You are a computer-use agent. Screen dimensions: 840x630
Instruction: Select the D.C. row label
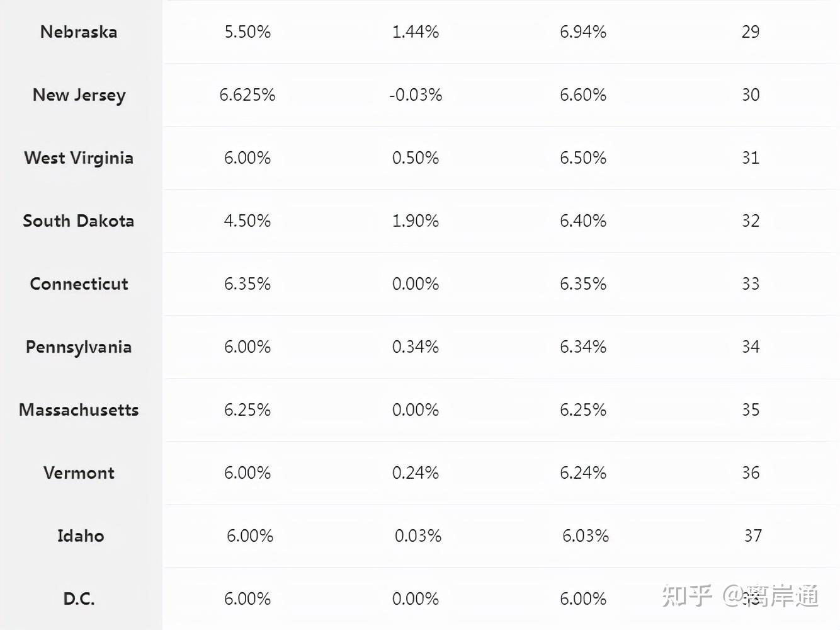click(79, 598)
